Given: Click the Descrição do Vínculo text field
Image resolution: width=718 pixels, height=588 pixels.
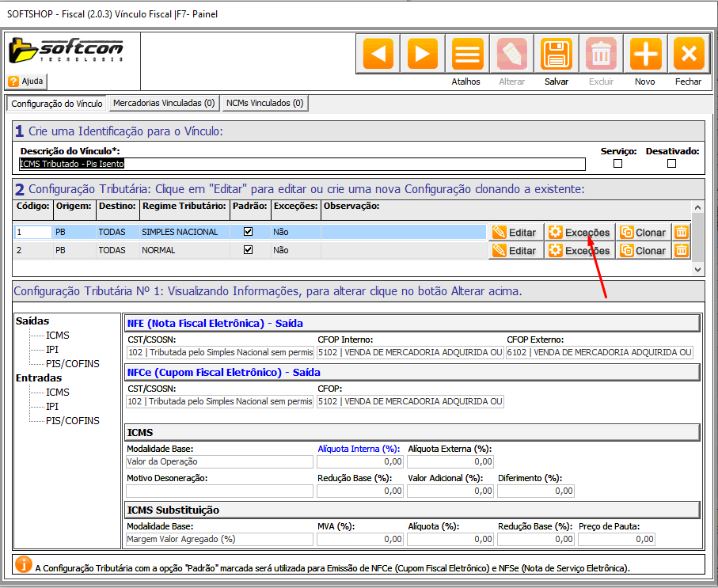Looking at the screenshot, I should [301, 164].
